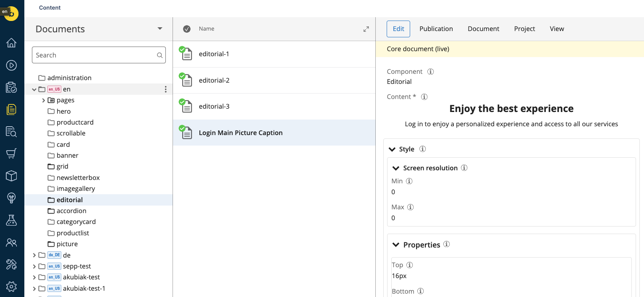Open the users sidebar icon
Image resolution: width=644 pixels, height=297 pixels.
tap(11, 242)
